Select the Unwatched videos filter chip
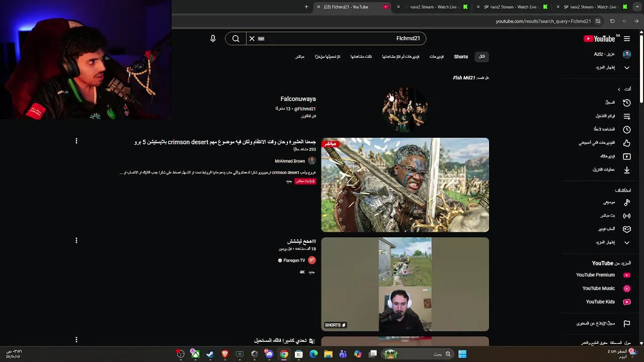644x362 pixels. coord(400,57)
